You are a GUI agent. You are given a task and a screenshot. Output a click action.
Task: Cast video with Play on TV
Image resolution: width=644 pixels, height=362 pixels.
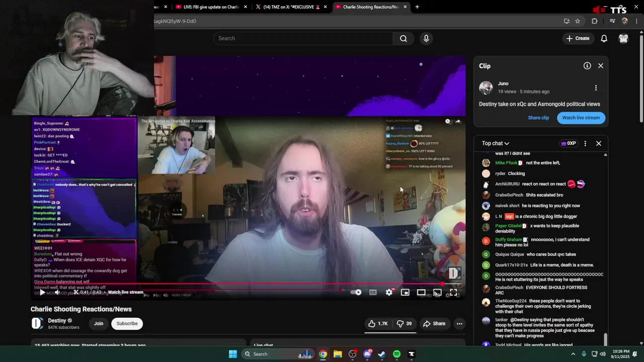click(x=437, y=293)
